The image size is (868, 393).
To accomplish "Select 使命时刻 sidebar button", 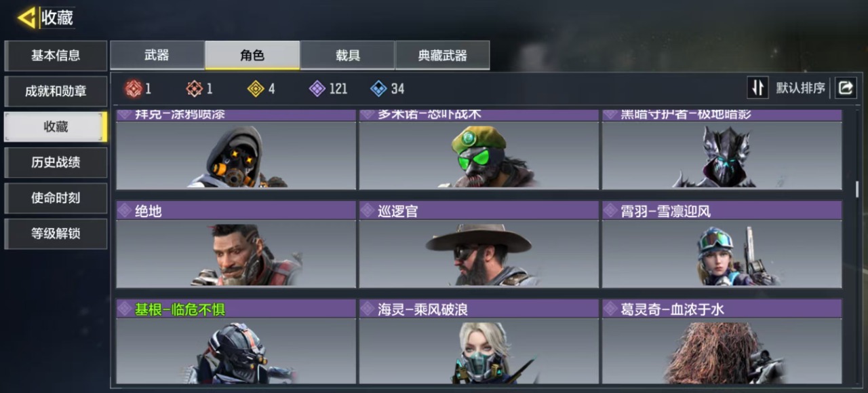I will coord(56,198).
